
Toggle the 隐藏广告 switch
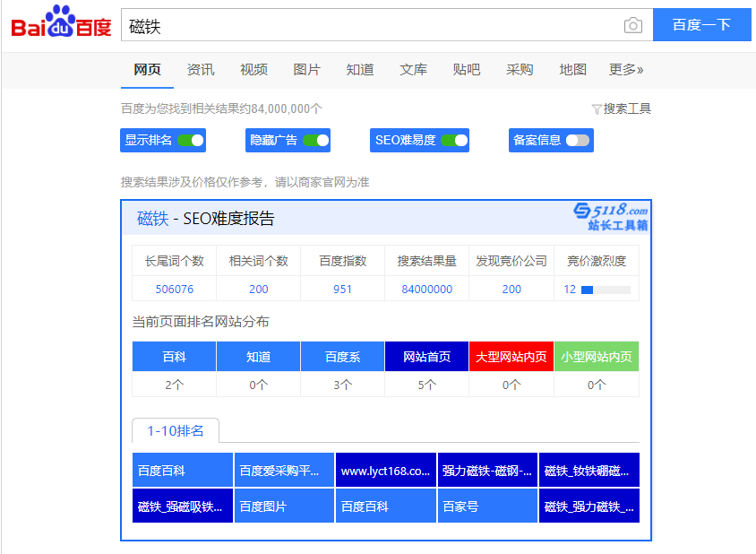[316, 141]
